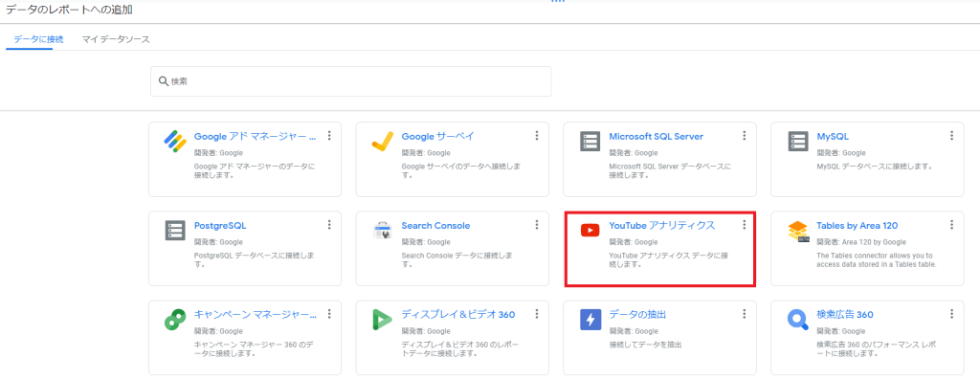Click the Microsoft SQL Server データベース description
980x380 pixels.
pos(670,171)
